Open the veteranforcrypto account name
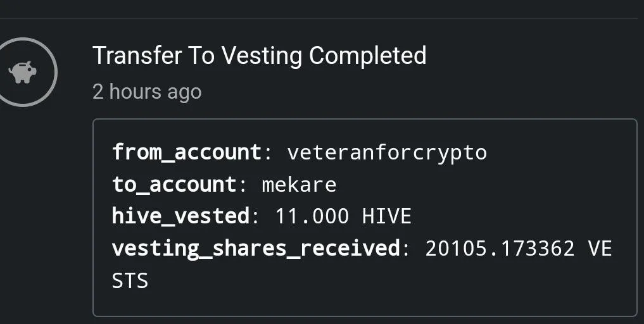This screenshot has width=644, height=324. pos(388,153)
